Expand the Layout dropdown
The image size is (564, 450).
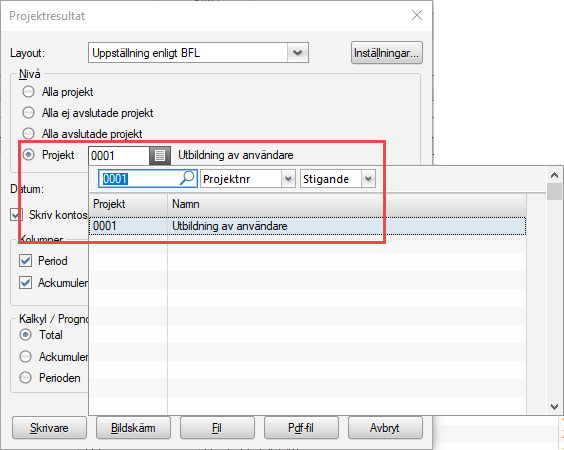point(297,53)
